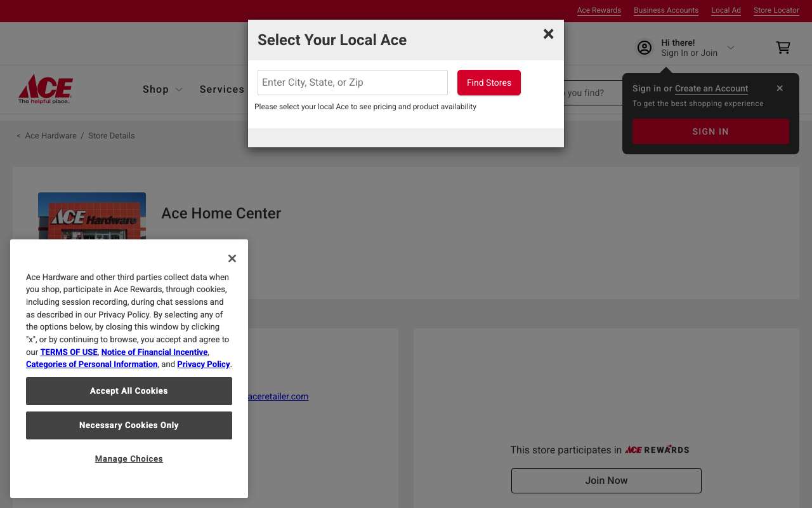Viewport: 812px width, 508px height.
Task: Open Manage Choices for cookies
Action: tap(129, 459)
